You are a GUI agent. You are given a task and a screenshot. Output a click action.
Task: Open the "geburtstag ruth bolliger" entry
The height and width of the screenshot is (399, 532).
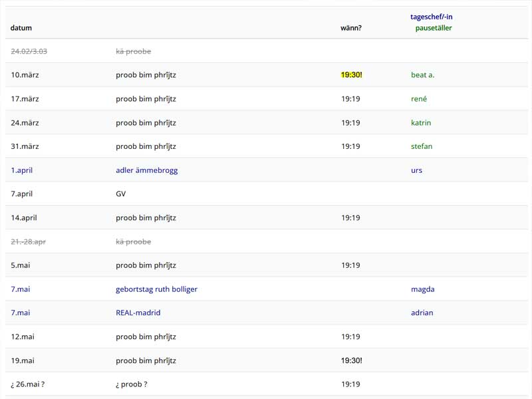pyautogui.click(x=156, y=289)
